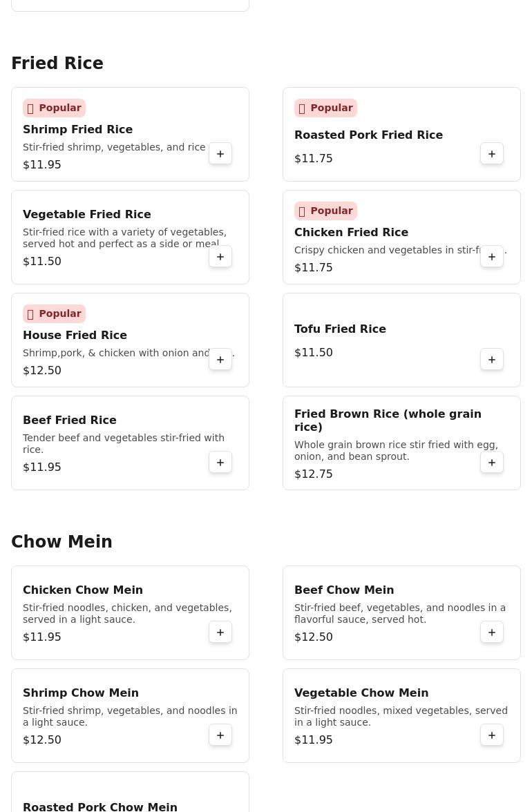
Task: Add Roasted Pork Fried Rice to order
Action: coord(492,154)
